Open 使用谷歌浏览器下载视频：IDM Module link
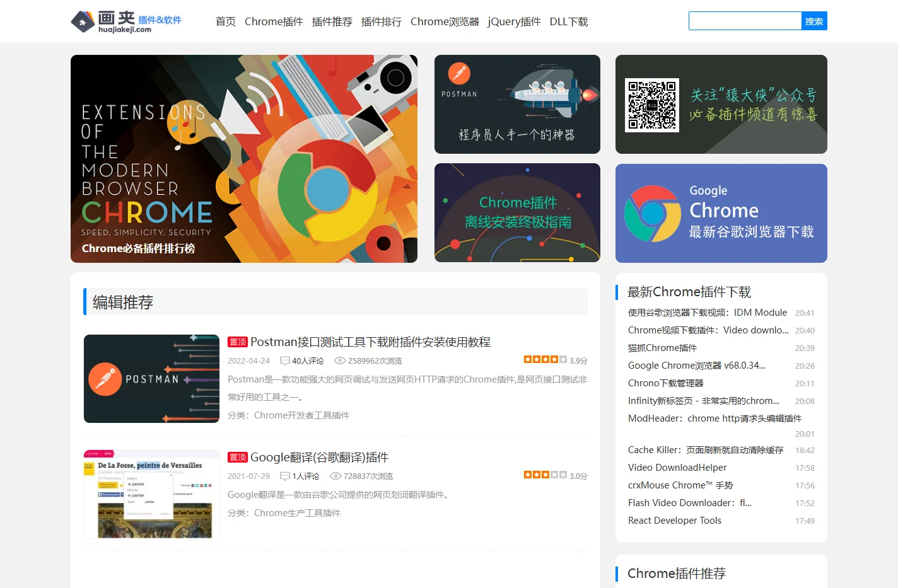The height and width of the screenshot is (588, 898). tap(708, 313)
